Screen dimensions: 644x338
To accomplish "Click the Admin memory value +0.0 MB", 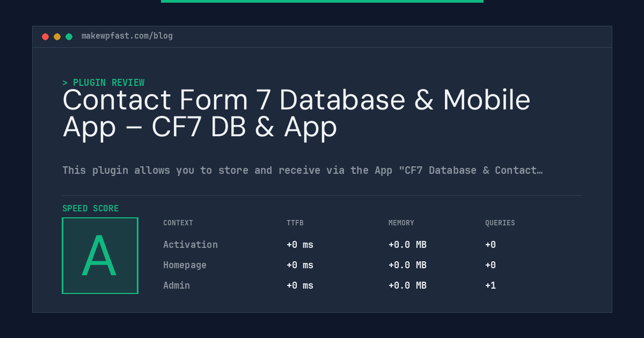I will [407, 285].
